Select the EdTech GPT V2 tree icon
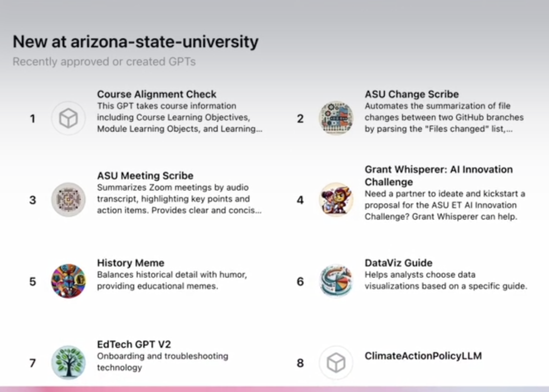The image size is (549, 392). (x=68, y=362)
